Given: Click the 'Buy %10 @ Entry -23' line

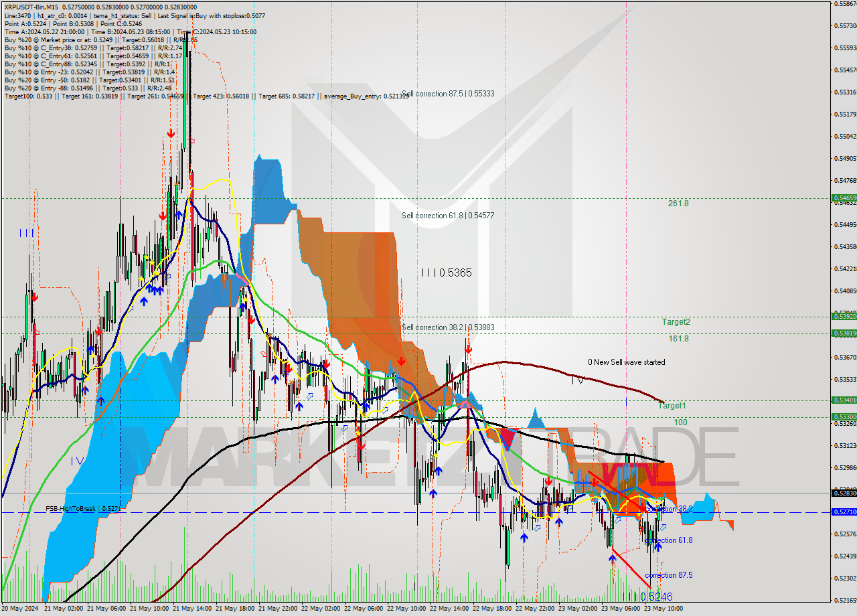Looking at the screenshot, I should pyautogui.click(x=90, y=72).
